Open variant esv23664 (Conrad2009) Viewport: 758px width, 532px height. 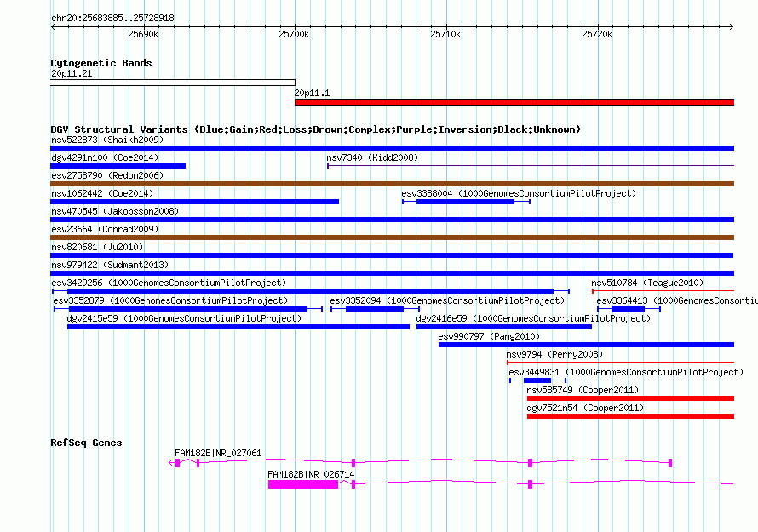tap(105, 229)
